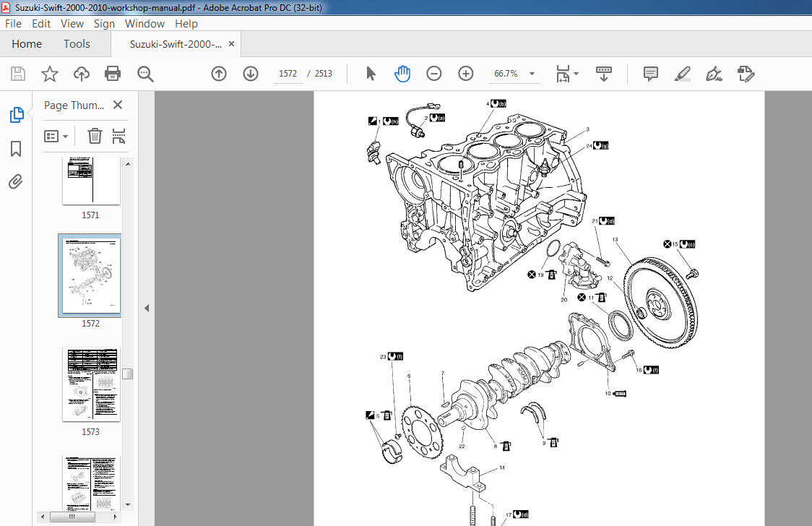Image resolution: width=812 pixels, height=526 pixels.
Task: Click the send and stamp file icon
Action: [x=746, y=74]
